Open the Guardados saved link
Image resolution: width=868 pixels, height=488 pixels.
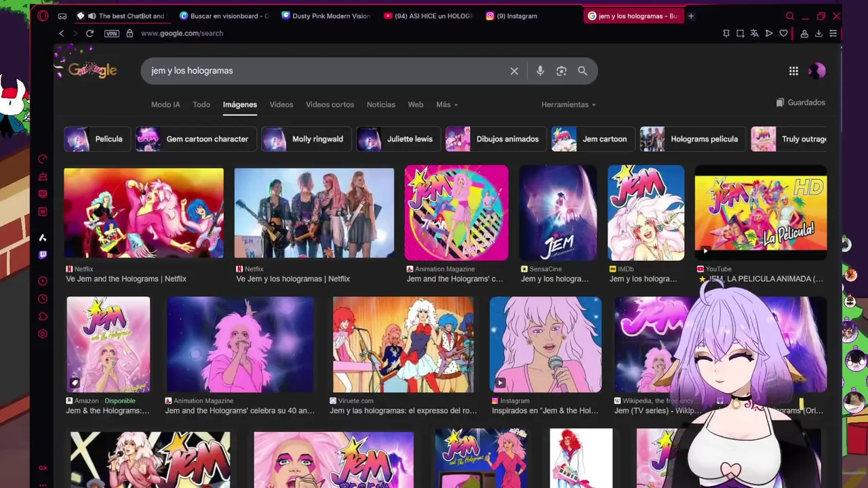(800, 103)
